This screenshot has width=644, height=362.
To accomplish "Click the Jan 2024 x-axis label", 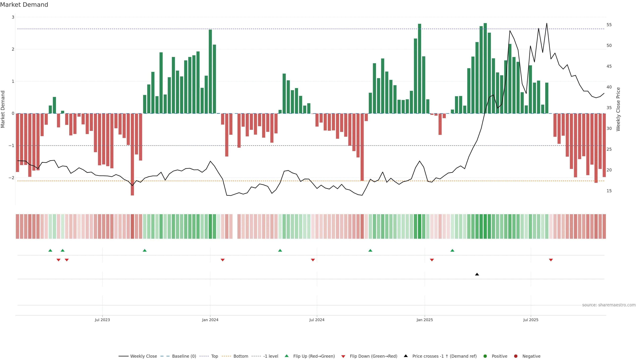I will pos(210,320).
